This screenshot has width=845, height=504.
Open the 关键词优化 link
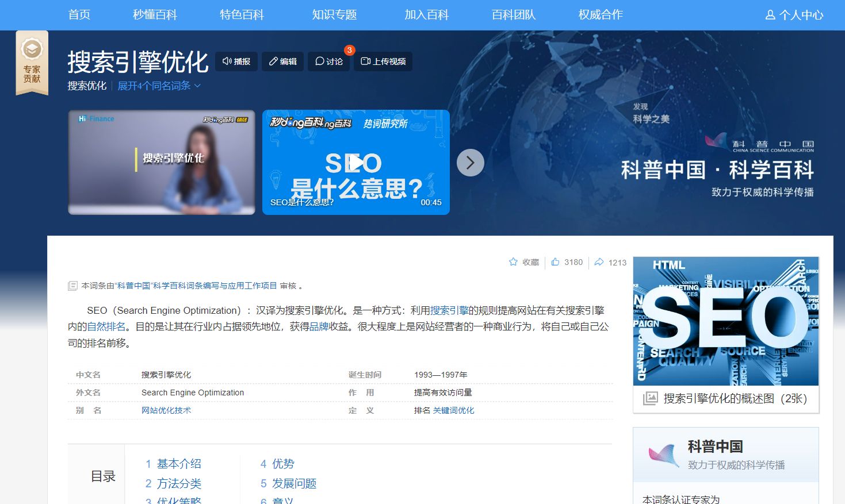tap(453, 410)
